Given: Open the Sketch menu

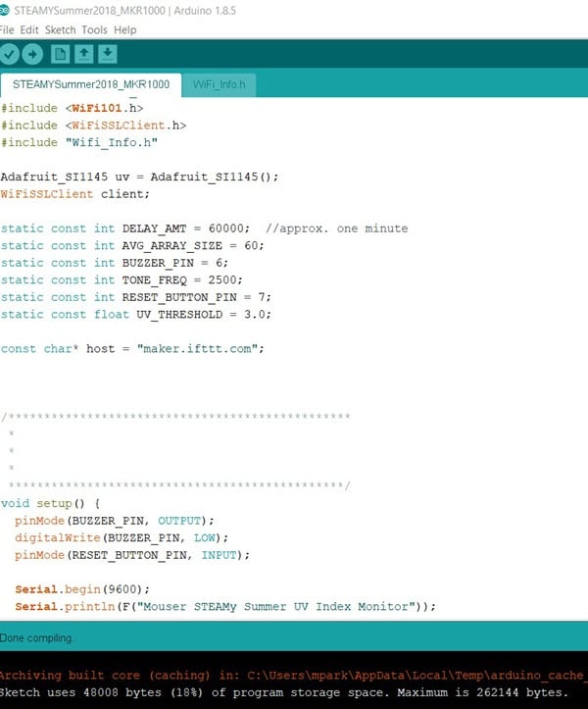Looking at the screenshot, I should pos(60,29).
